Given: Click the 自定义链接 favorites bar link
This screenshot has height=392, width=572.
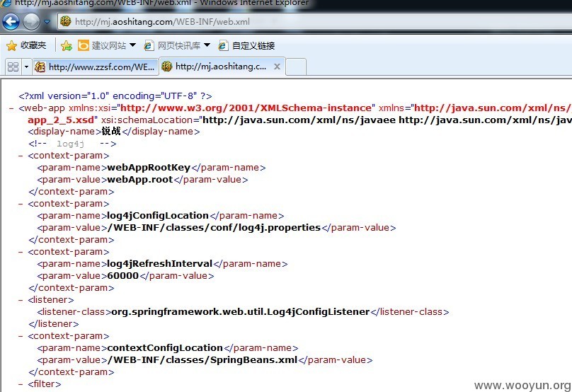Looking at the screenshot, I should (x=246, y=45).
